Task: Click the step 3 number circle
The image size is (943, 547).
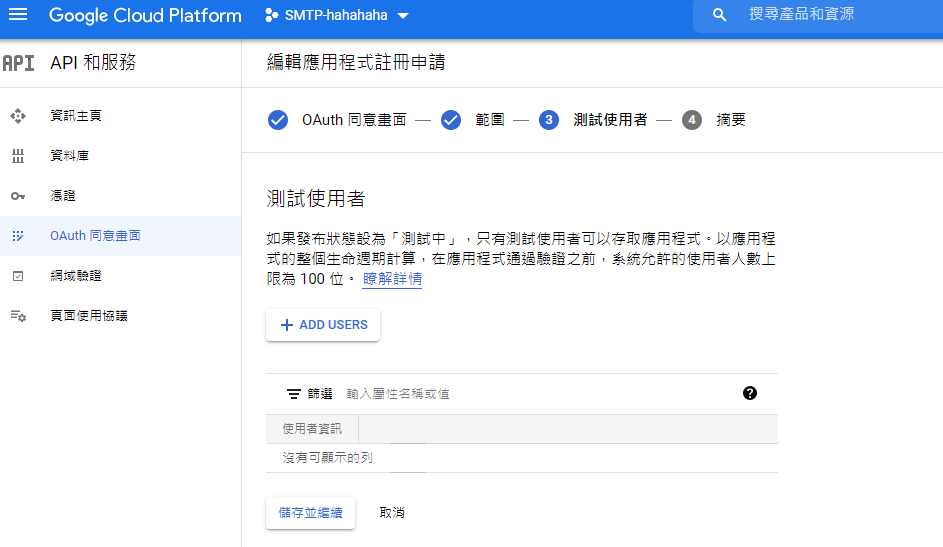Action: (x=549, y=120)
